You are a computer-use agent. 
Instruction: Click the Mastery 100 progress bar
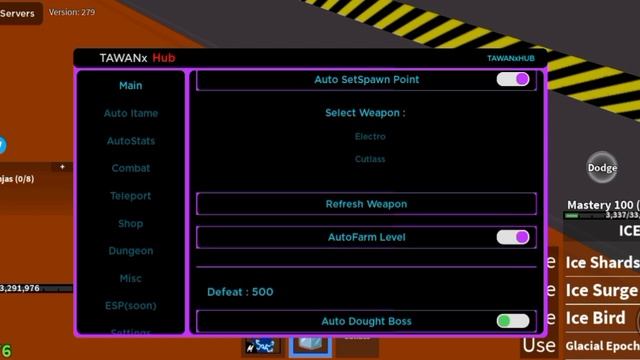(x=602, y=215)
